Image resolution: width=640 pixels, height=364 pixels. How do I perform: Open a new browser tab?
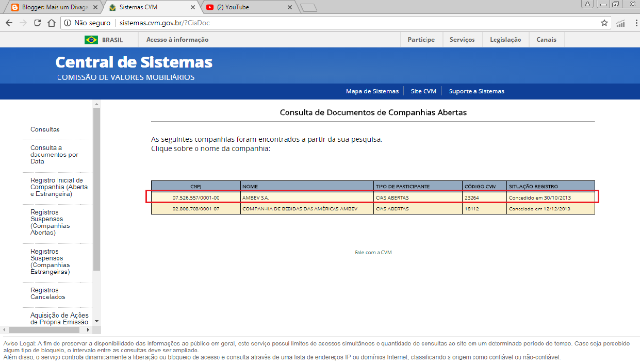pyautogui.click(x=308, y=8)
